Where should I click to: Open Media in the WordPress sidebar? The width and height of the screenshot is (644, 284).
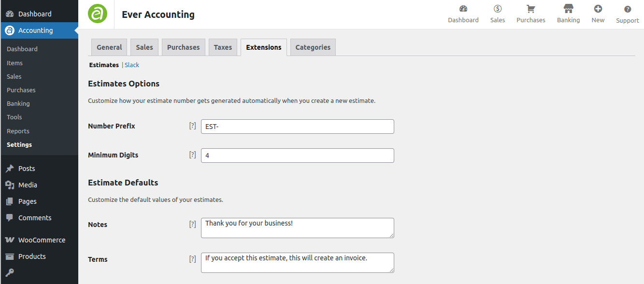click(39, 185)
